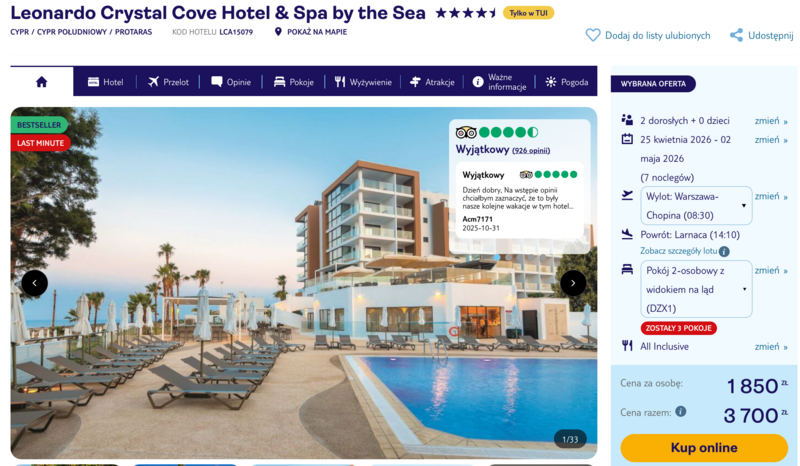Expand the Wylot Warszawa-Chopina departure dropdown
This screenshot has width=800, height=466.
(696, 206)
